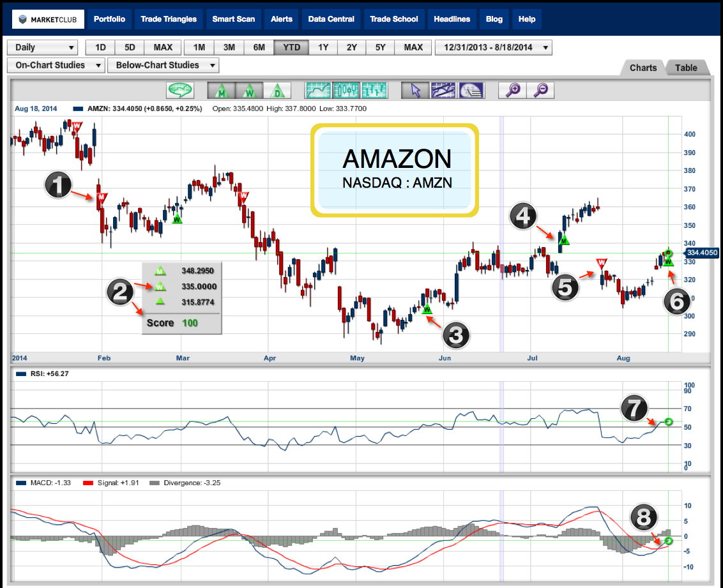Switch to the Table tab

pyautogui.click(x=686, y=68)
